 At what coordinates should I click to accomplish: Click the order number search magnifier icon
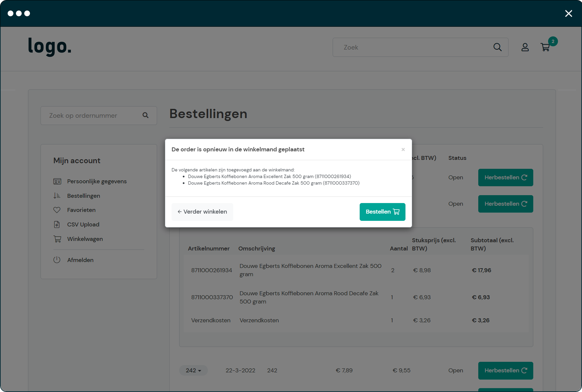coord(145,115)
